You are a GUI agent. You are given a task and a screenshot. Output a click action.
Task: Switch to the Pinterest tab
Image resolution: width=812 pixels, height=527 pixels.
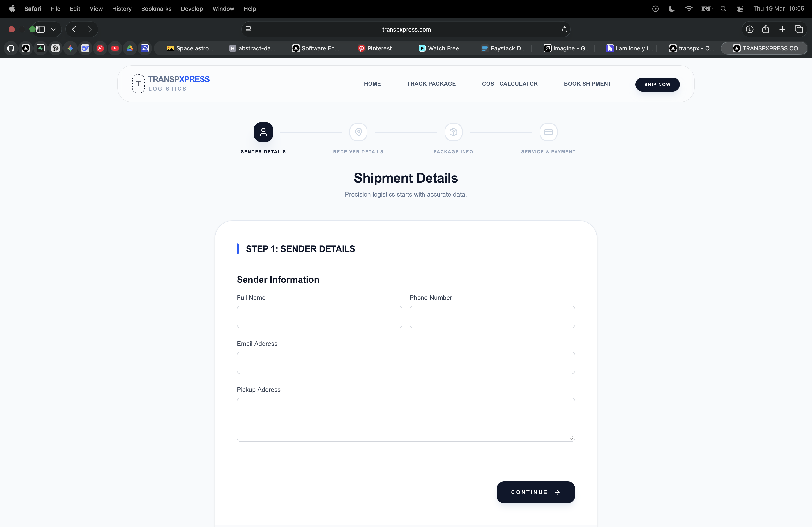coord(375,48)
